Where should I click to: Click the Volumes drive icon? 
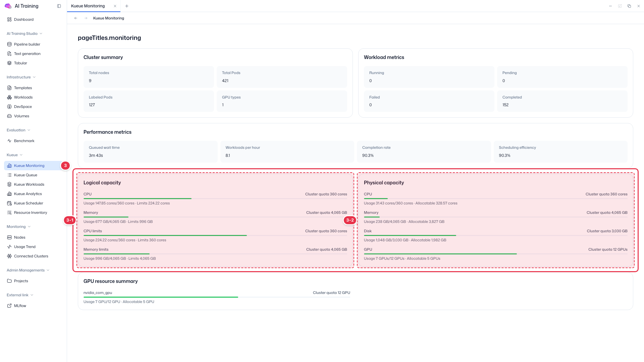pos(9,116)
